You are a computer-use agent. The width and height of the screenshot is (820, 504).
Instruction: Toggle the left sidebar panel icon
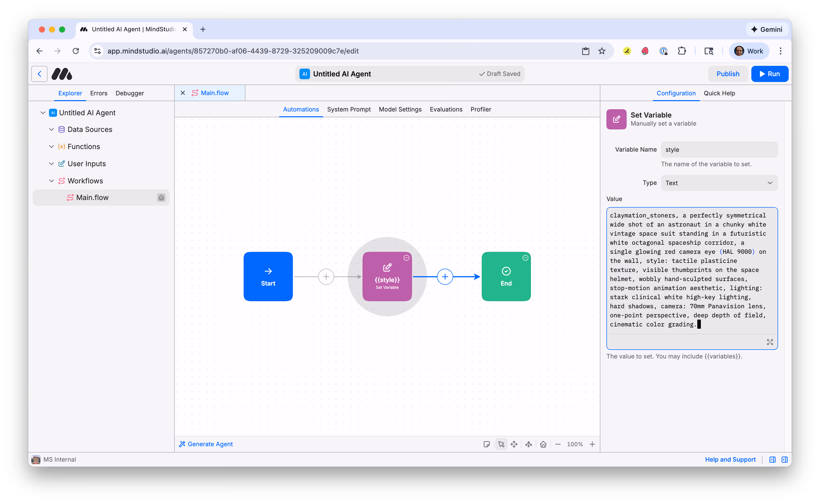(772, 459)
